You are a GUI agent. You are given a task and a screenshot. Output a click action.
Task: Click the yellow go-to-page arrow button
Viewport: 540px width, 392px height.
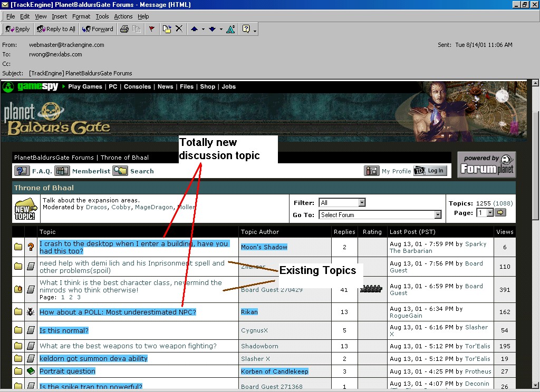[500, 213]
